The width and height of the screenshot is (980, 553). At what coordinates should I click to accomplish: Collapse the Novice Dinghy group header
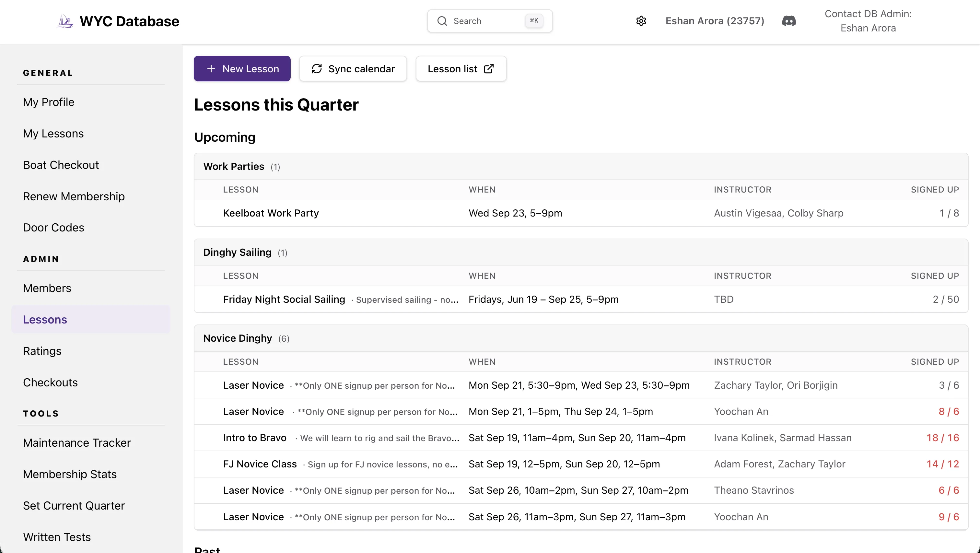point(581,338)
